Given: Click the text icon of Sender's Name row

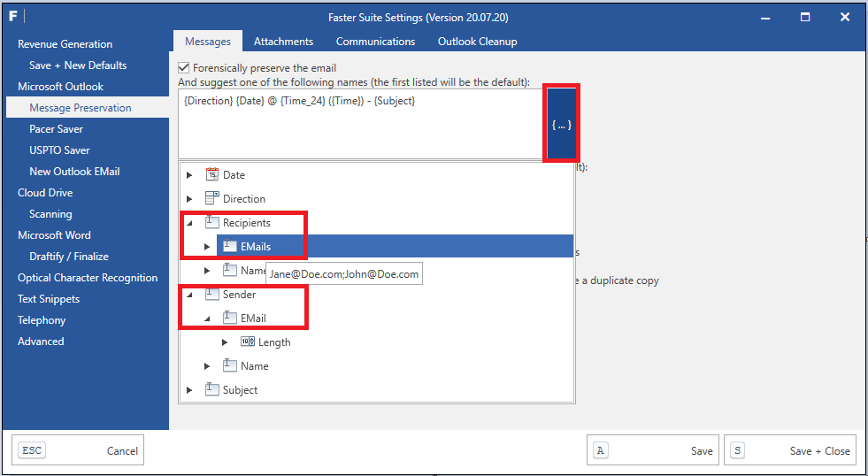Looking at the screenshot, I should [x=230, y=366].
